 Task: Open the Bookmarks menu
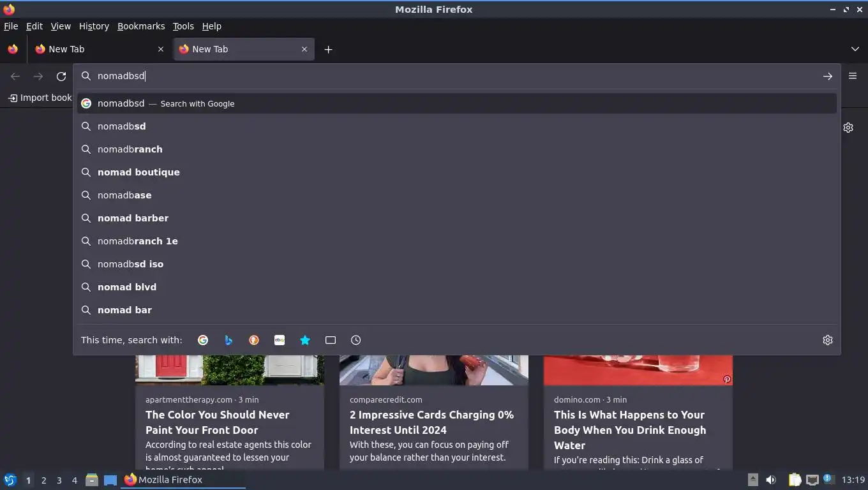coord(141,26)
